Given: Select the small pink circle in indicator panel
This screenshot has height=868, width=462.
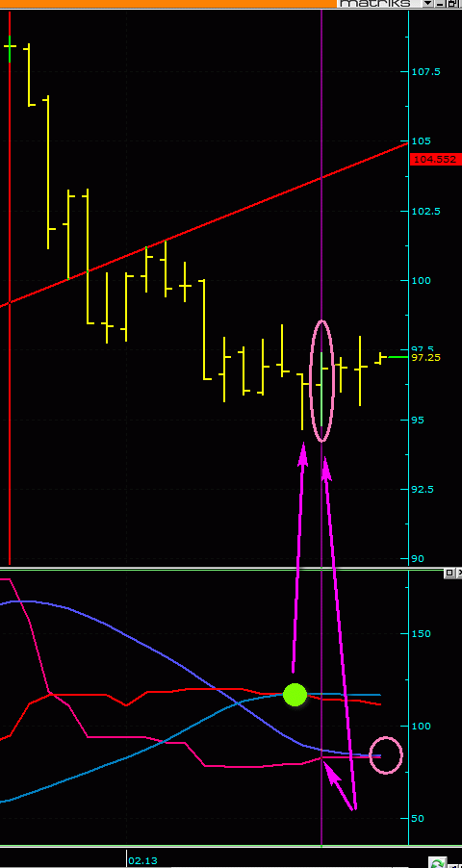Looking at the screenshot, I should point(386,755).
